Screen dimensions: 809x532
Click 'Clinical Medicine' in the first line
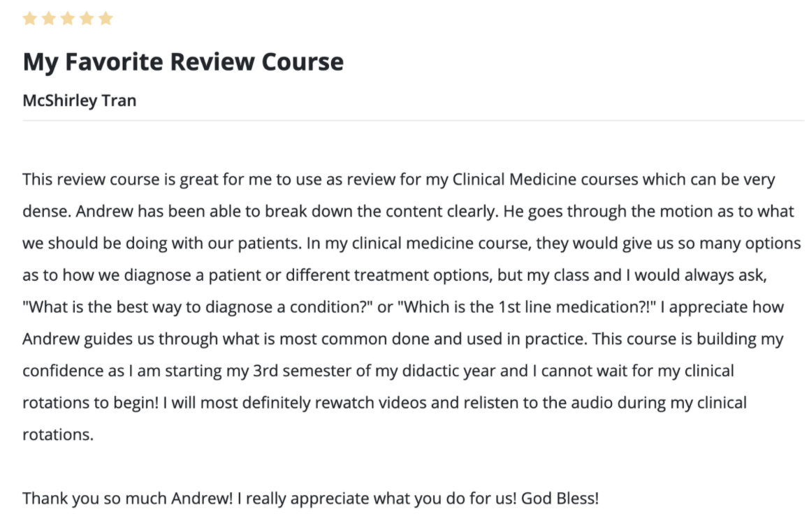pyautogui.click(x=514, y=179)
